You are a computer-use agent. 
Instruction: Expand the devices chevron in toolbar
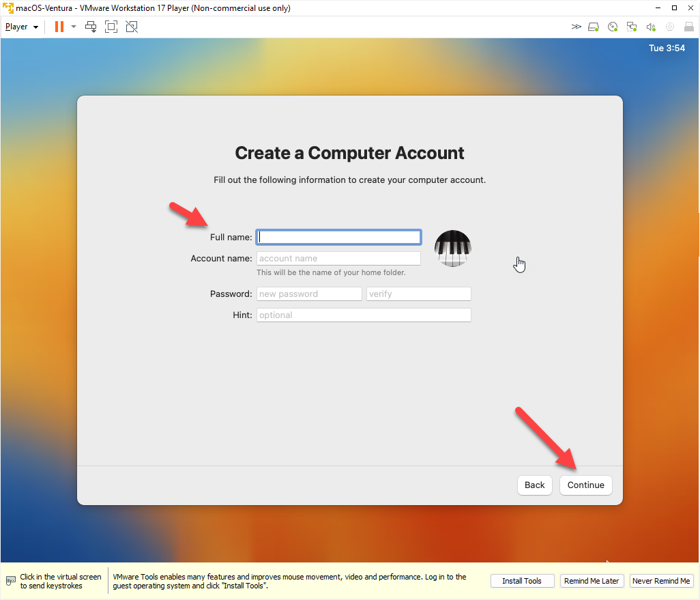pyautogui.click(x=577, y=27)
